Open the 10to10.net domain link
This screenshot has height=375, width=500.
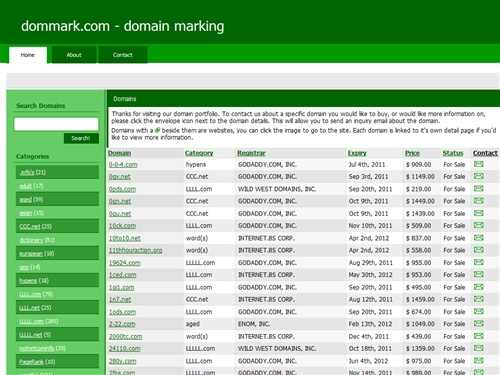[125, 238]
